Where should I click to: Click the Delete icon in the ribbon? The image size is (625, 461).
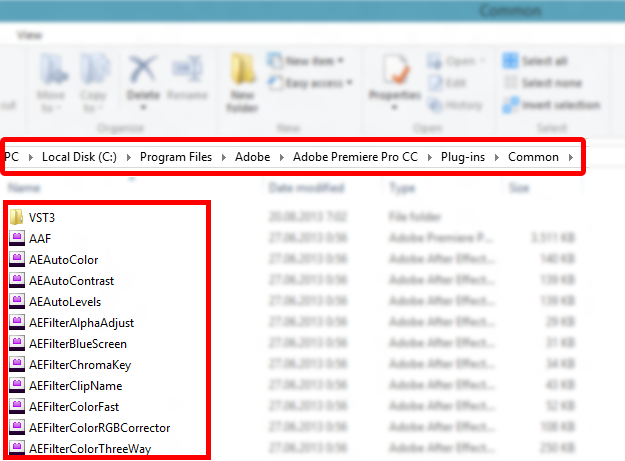click(142, 70)
